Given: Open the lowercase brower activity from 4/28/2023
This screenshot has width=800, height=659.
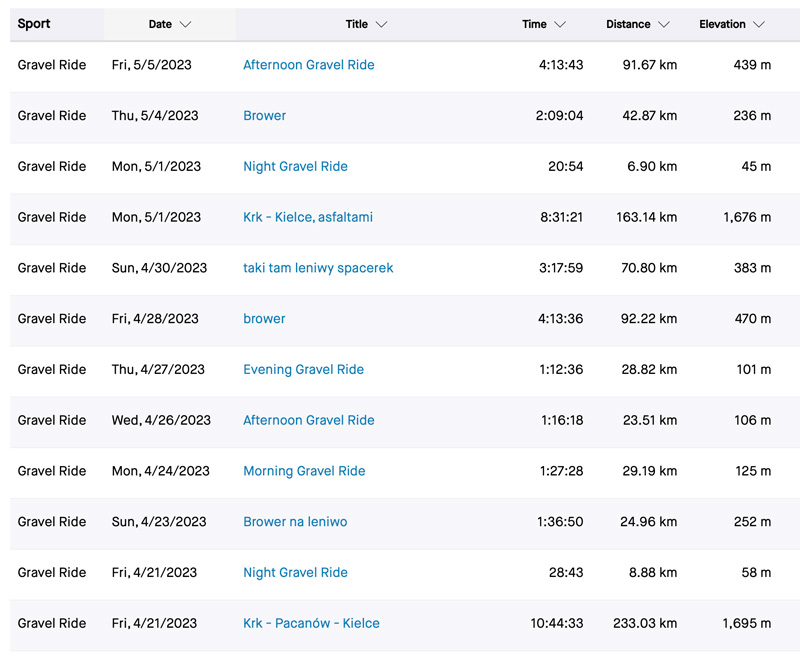Looking at the screenshot, I should (264, 319).
